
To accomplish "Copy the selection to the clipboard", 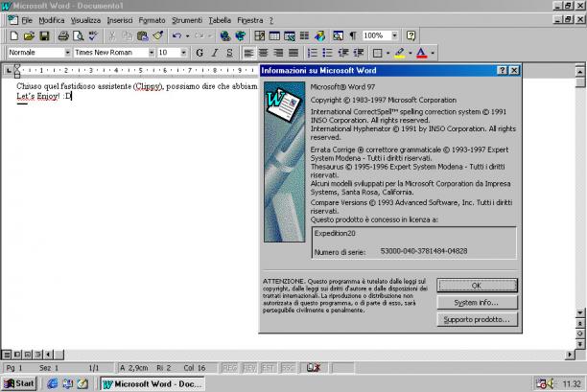I will 128,35.
